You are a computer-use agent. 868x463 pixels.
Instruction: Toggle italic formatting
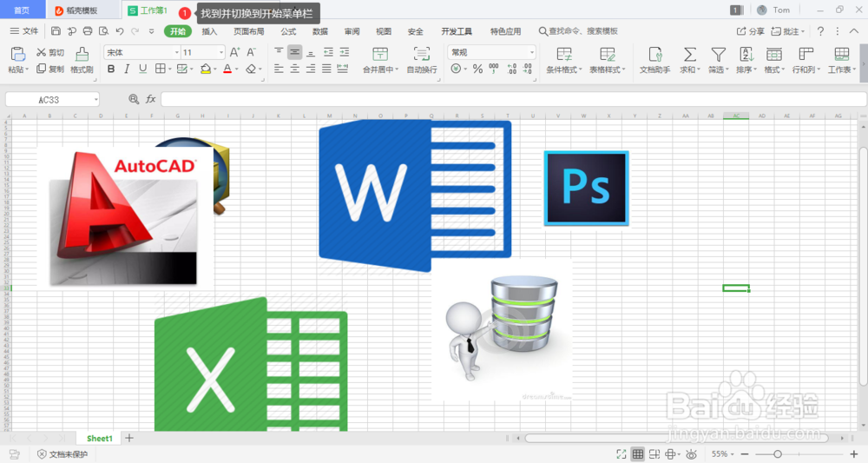click(127, 69)
